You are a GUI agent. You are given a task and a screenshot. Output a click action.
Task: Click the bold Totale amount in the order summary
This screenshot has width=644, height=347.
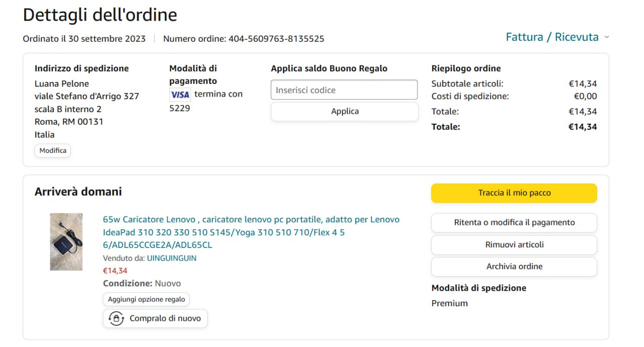click(582, 127)
